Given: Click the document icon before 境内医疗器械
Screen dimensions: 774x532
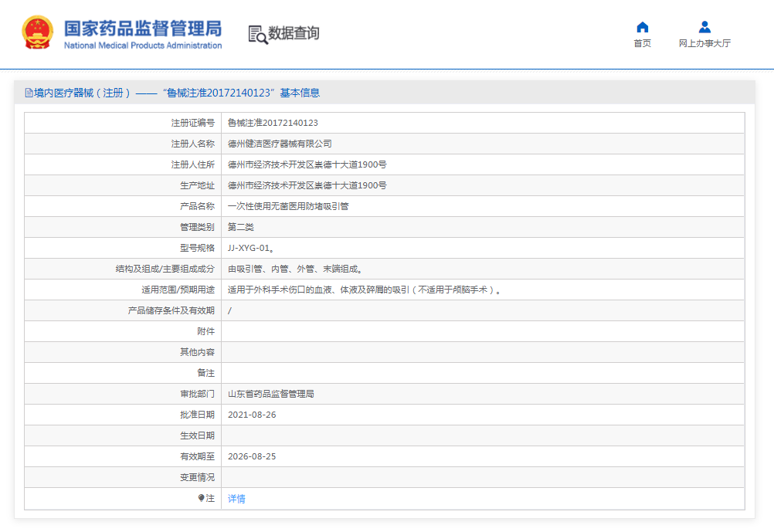Looking at the screenshot, I should [x=29, y=93].
